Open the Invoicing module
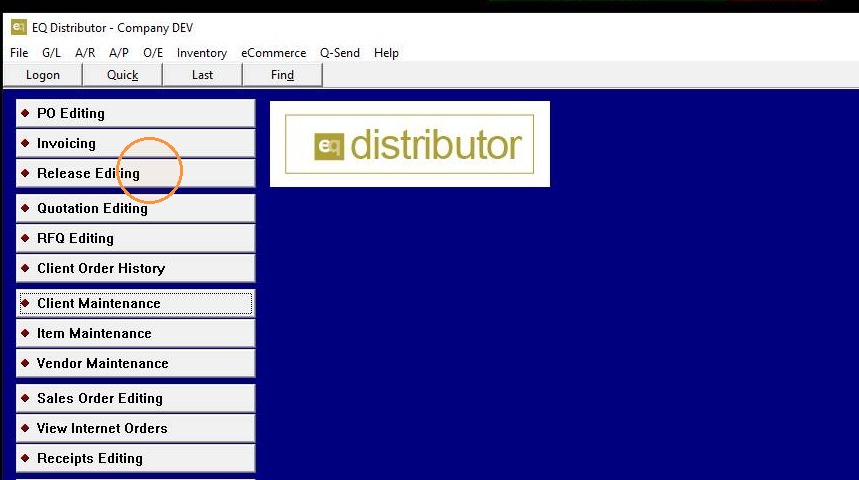 click(x=136, y=144)
